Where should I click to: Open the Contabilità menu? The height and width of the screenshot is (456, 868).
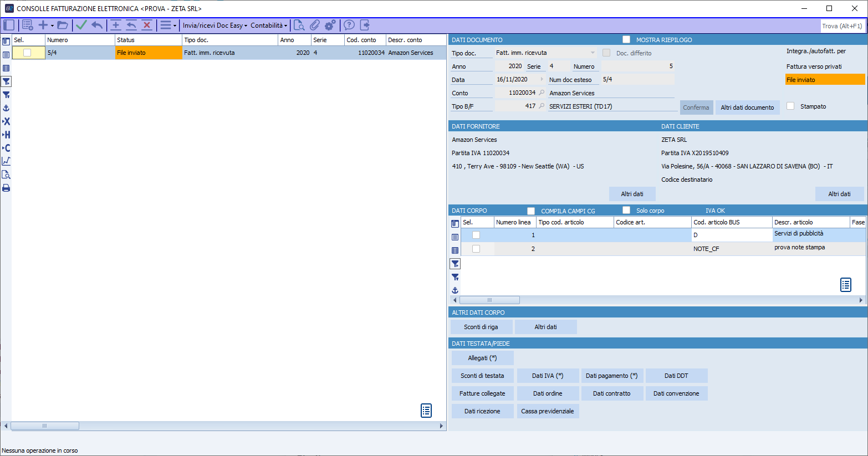269,25
